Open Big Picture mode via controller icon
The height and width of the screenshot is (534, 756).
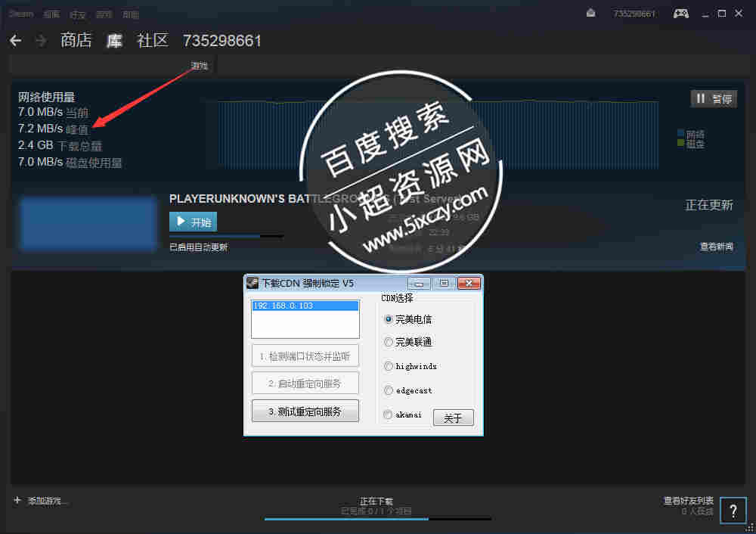[x=681, y=13]
